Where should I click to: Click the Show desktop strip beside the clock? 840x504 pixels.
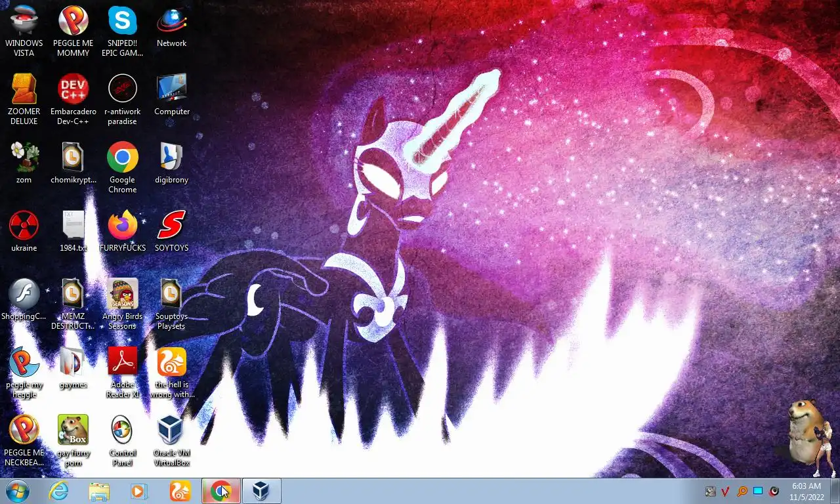tap(835, 491)
